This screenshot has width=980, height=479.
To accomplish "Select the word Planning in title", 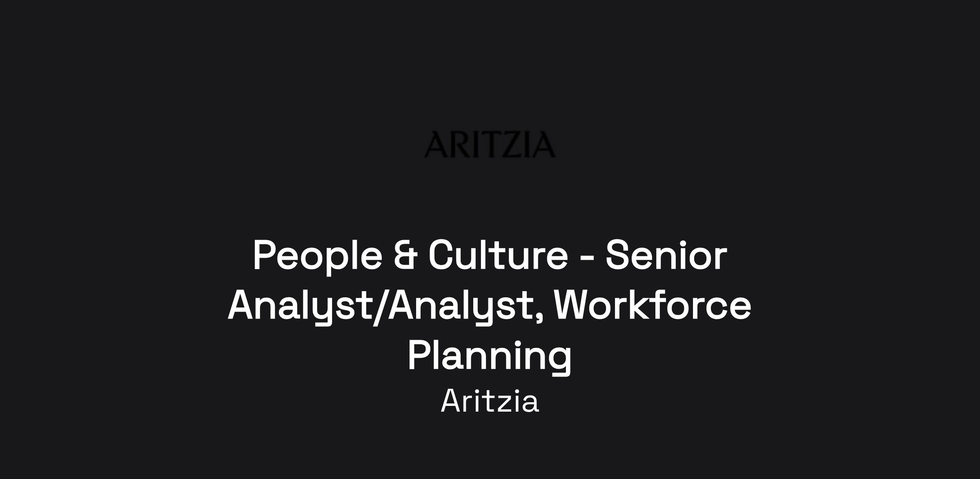I will point(490,357).
